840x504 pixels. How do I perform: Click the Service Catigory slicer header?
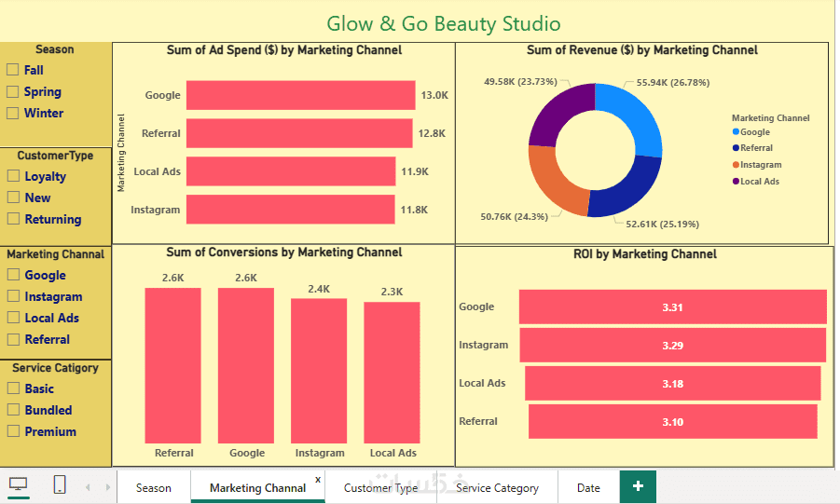click(56, 367)
